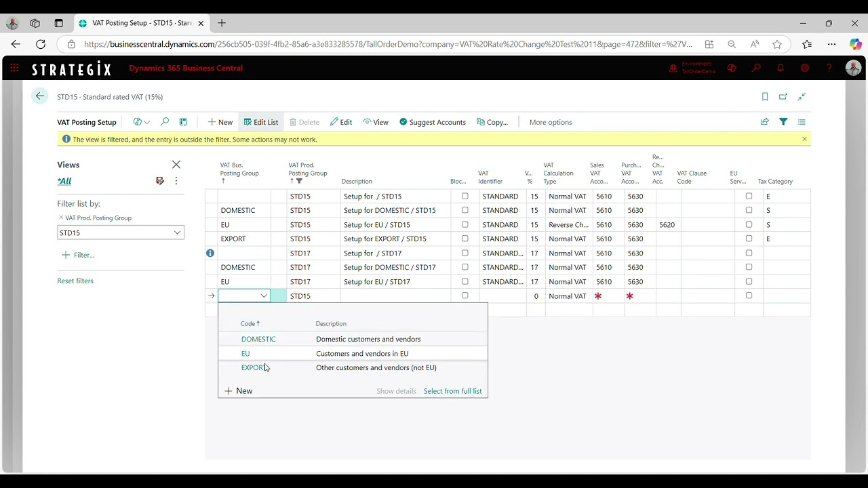Sort by VAT Bus. Posting Group column
The image size is (868, 488).
click(239, 172)
